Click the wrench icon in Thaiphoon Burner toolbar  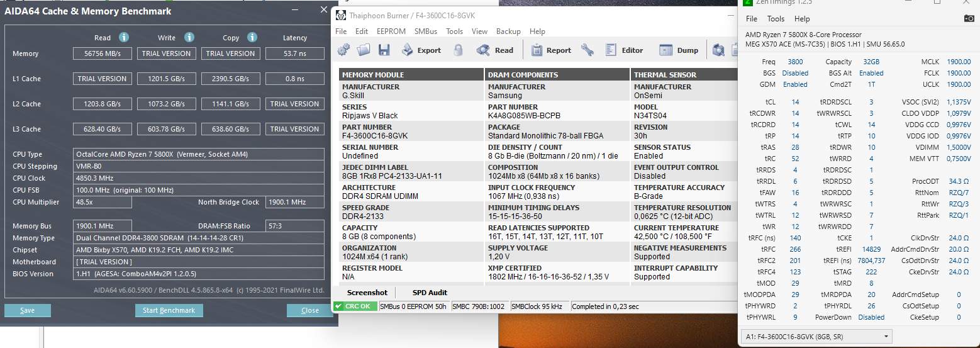click(x=587, y=50)
